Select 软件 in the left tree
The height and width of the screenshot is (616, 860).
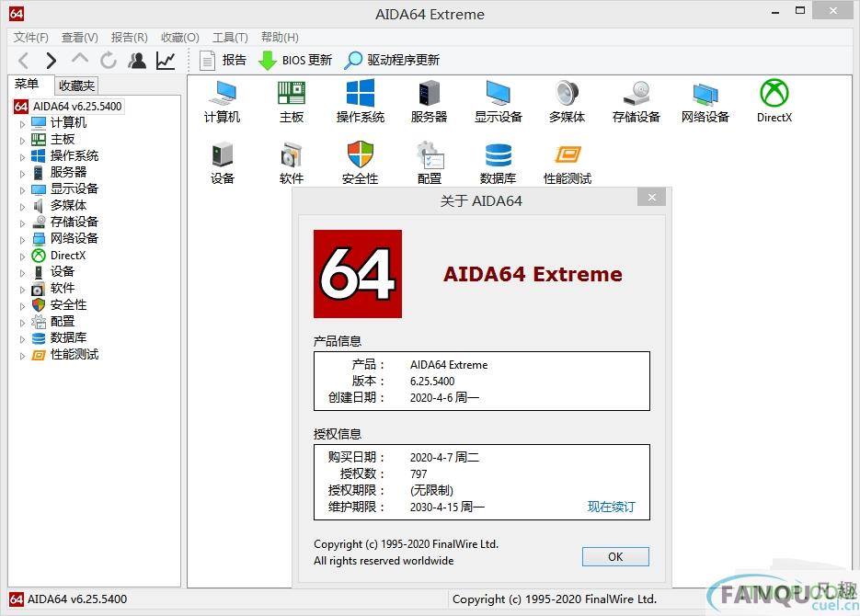pos(62,289)
